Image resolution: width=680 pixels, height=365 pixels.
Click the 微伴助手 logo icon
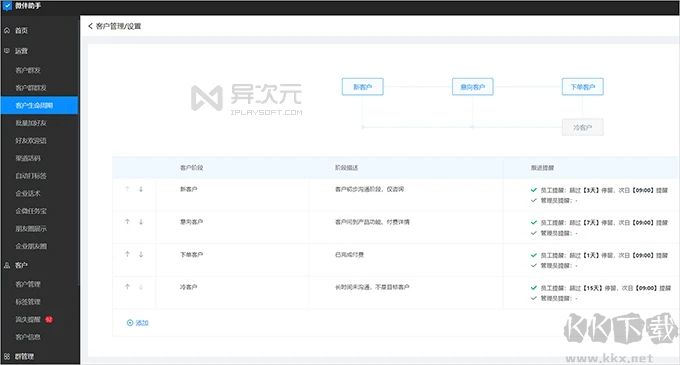click(7, 6)
